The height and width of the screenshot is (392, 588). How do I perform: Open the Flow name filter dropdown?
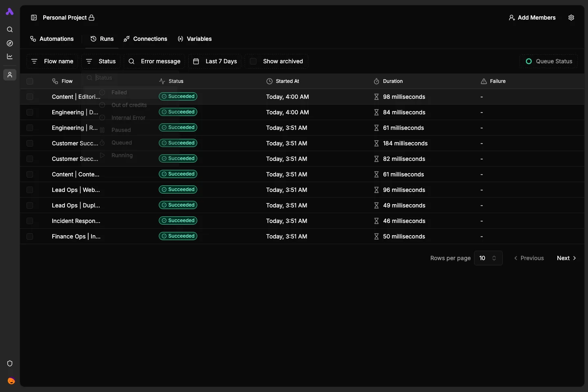(52, 61)
